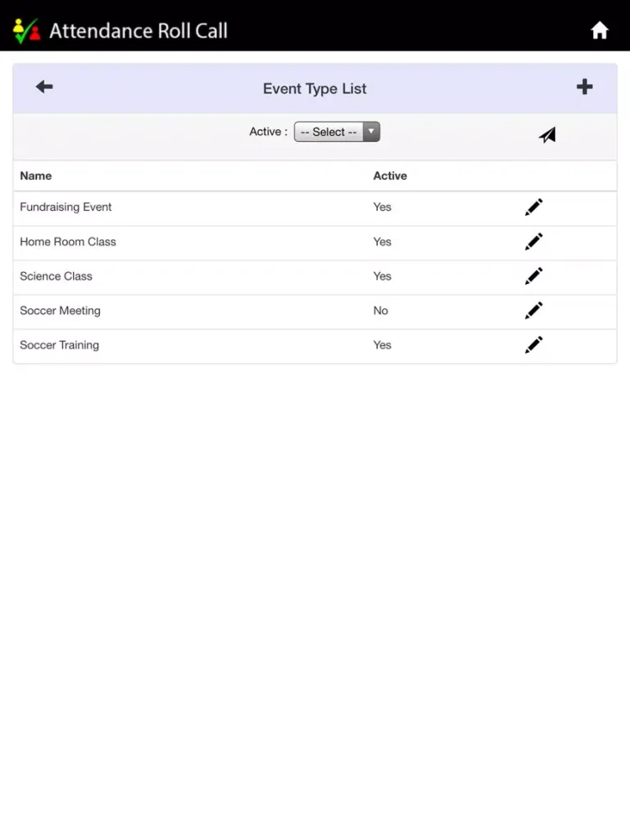Edit the Fundraising Event entry
The height and width of the screenshot is (840, 630).
tap(533, 207)
